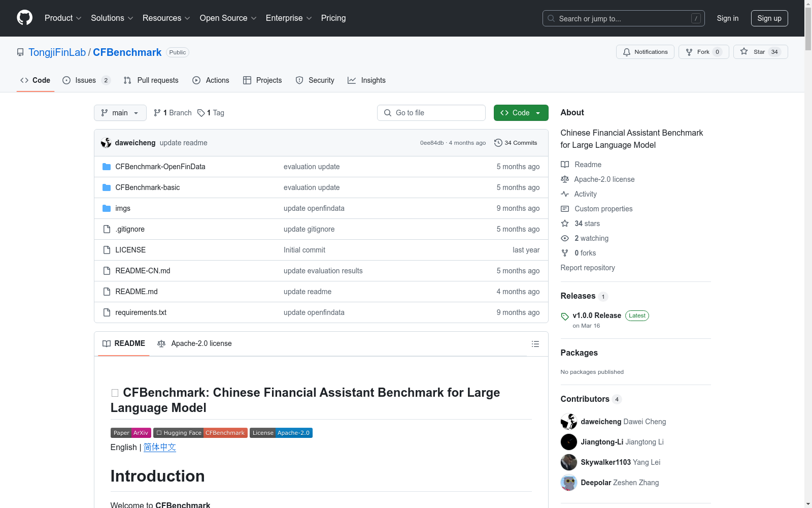Open the Insights tab
The height and width of the screenshot is (508, 812).
366,80
